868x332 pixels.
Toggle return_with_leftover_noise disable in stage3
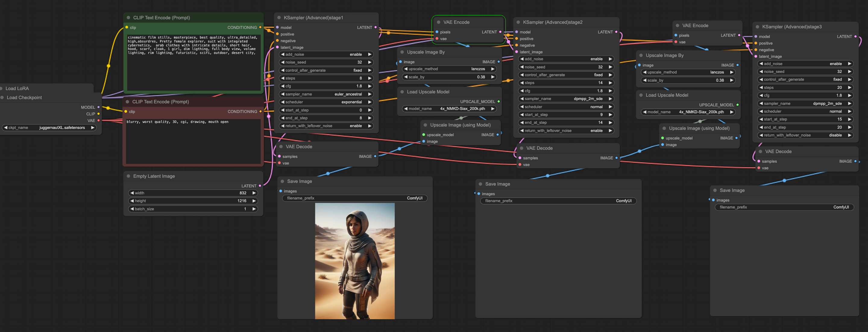tap(805, 135)
